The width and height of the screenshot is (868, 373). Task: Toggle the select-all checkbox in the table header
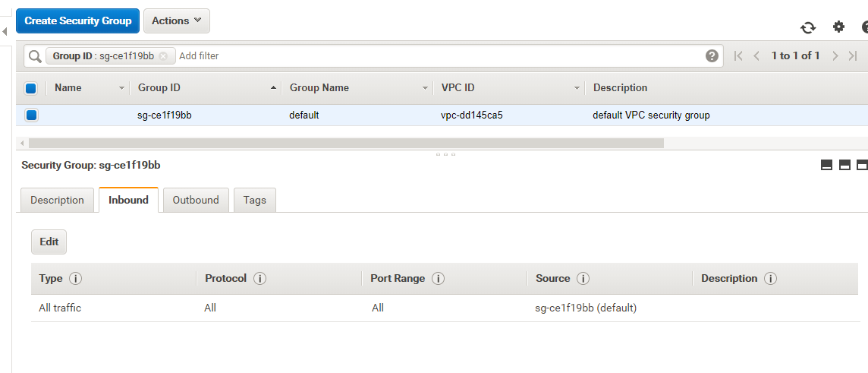tap(31, 88)
